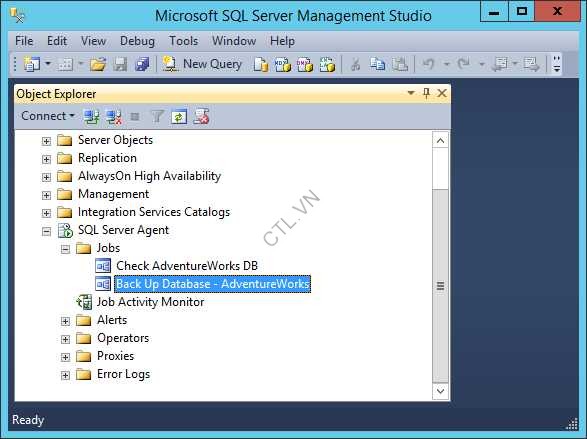Click the Connect Object Explorer icon
This screenshot has width=587, height=439.
click(91, 117)
